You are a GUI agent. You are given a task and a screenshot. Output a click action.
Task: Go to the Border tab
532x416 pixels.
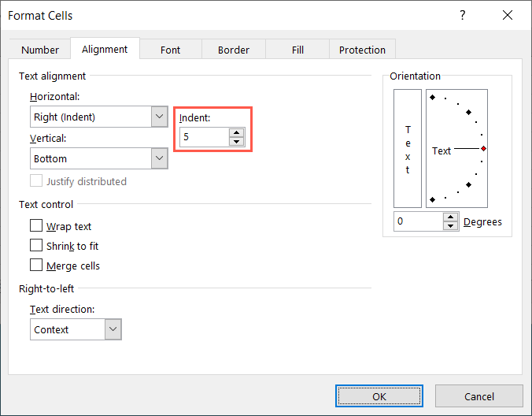click(234, 50)
